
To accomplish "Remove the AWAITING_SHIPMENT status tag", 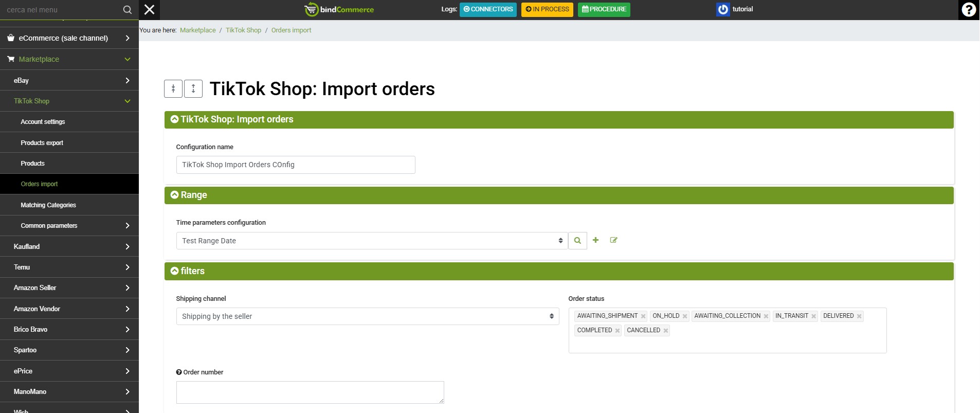I will coord(643,316).
